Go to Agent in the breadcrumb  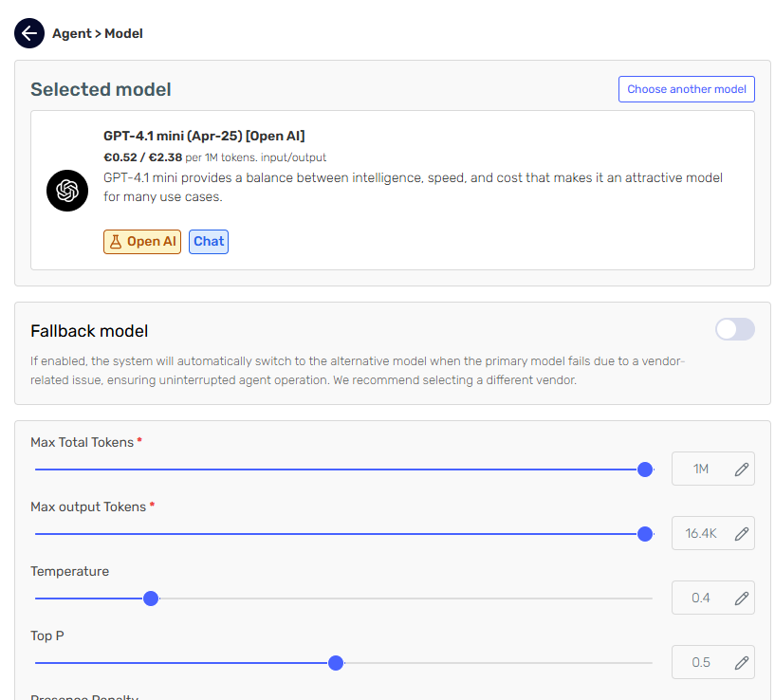click(x=72, y=33)
